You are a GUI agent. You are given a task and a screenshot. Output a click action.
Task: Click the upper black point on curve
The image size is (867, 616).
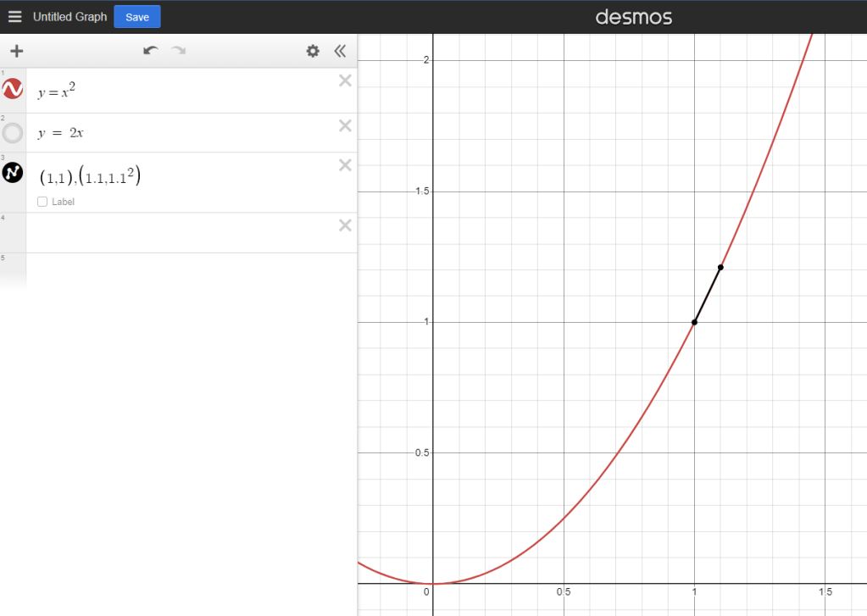(x=720, y=267)
